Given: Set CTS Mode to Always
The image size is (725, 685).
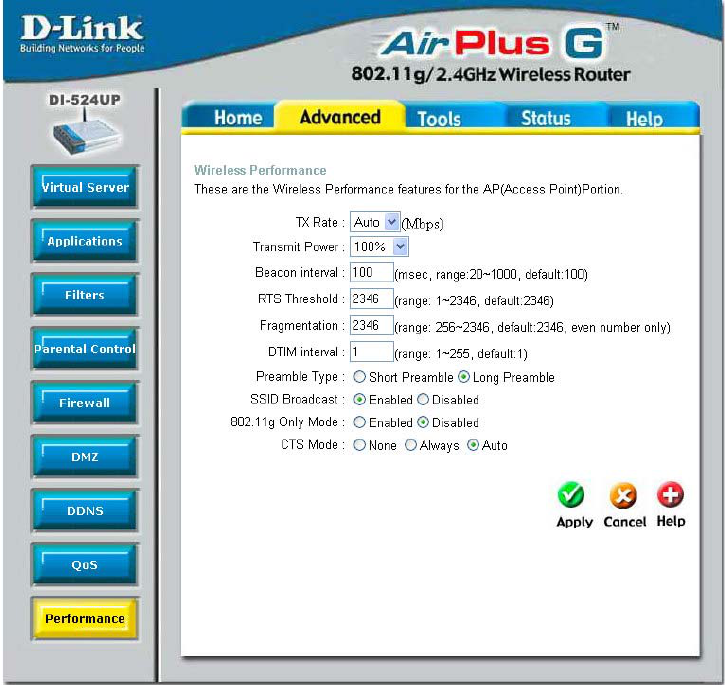Looking at the screenshot, I should (x=411, y=445).
